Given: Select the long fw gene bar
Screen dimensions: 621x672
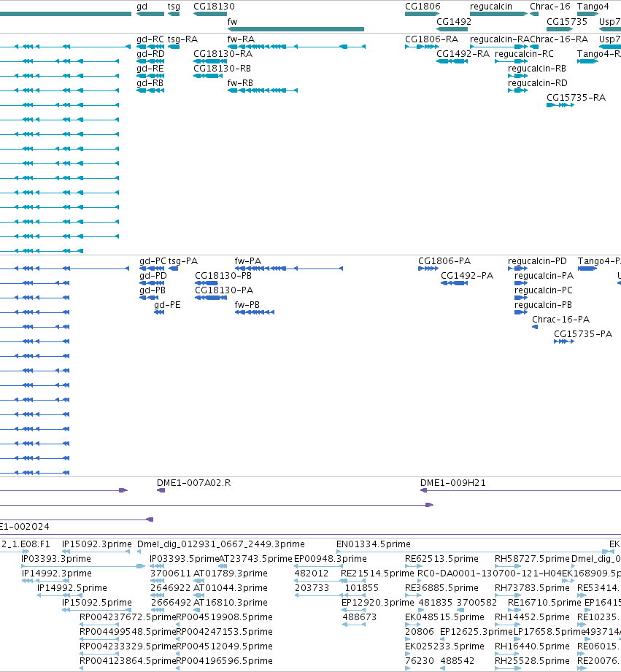Looking at the screenshot, I should pos(296,29).
